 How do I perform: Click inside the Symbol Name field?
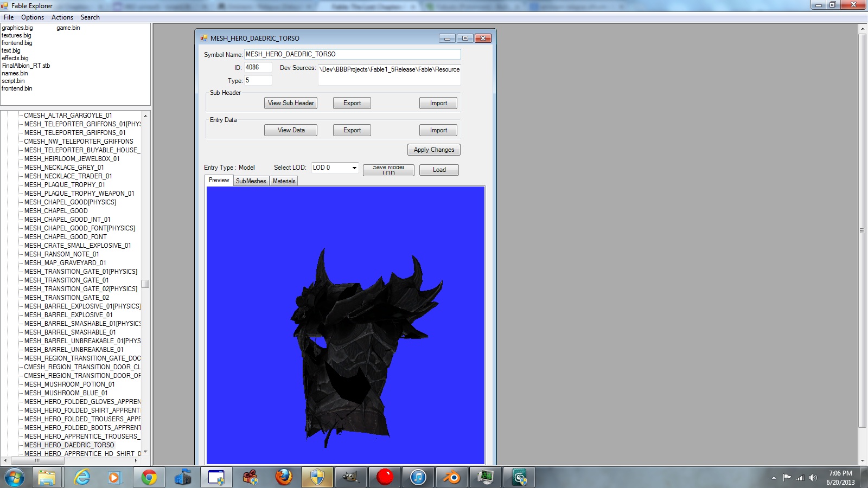click(x=352, y=54)
